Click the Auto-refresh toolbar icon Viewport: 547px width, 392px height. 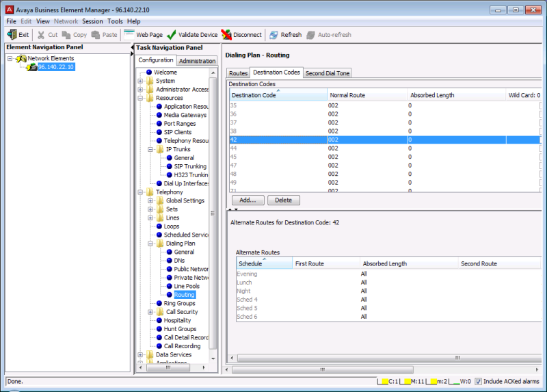(x=310, y=35)
